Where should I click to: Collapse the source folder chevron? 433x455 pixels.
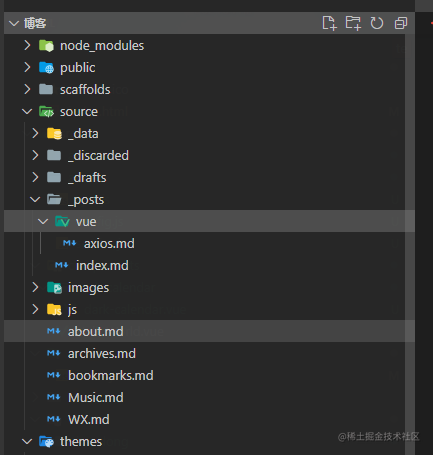tap(27, 112)
